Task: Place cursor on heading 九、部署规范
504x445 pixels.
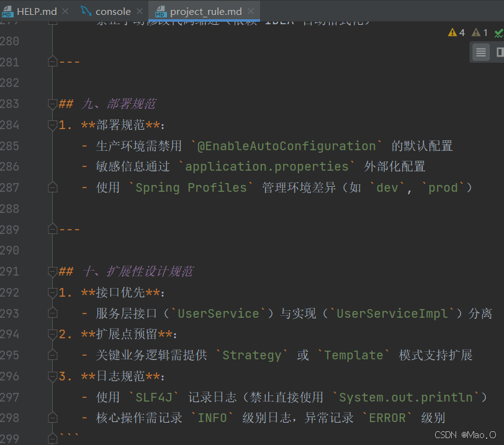Action: click(119, 104)
